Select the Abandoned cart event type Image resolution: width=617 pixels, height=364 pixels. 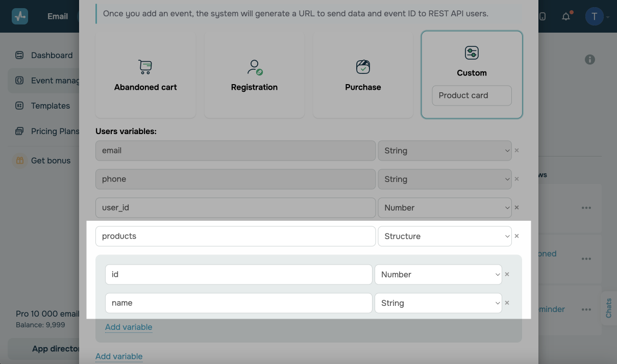click(x=145, y=75)
